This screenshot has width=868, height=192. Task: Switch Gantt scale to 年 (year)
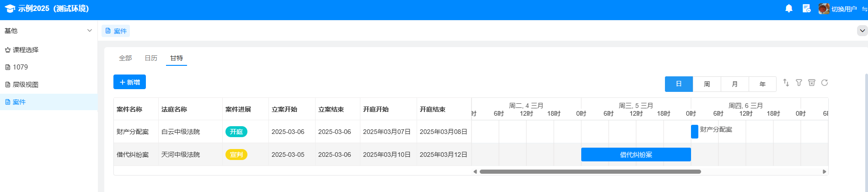pyautogui.click(x=762, y=84)
